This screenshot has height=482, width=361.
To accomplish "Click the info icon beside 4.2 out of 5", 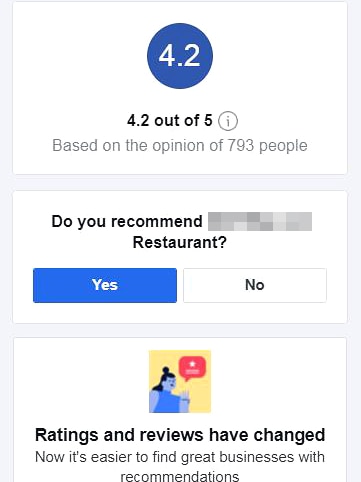I will 228,121.
